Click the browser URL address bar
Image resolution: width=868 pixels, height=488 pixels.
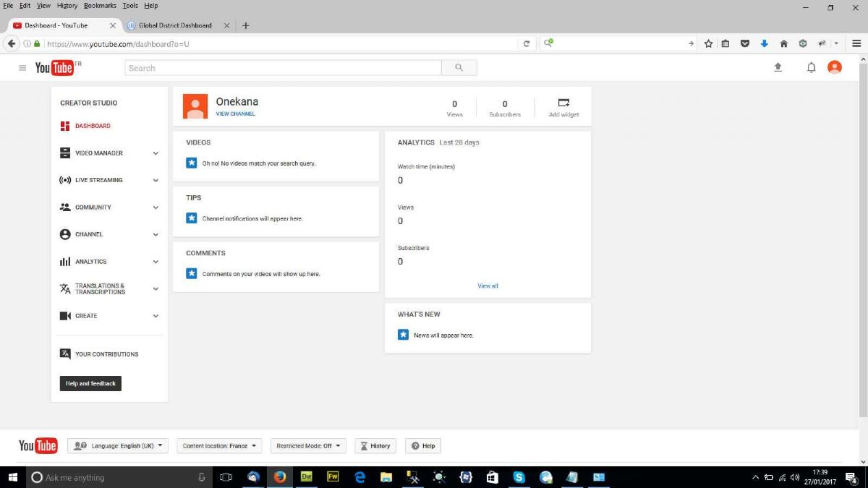pyautogui.click(x=282, y=43)
